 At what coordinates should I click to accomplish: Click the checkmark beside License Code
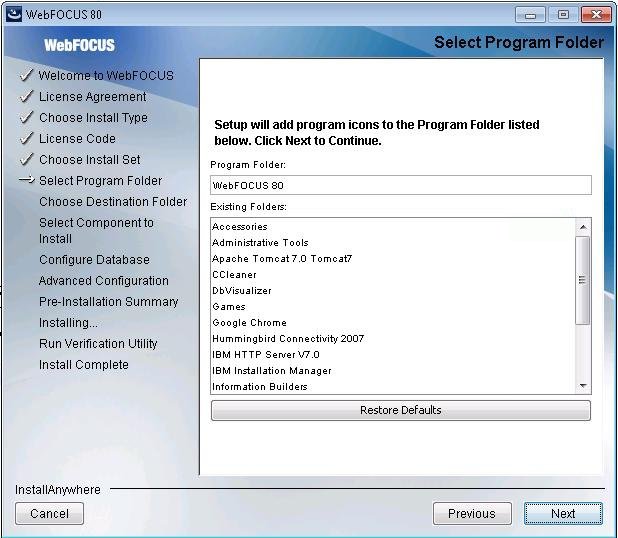(26, 138)
